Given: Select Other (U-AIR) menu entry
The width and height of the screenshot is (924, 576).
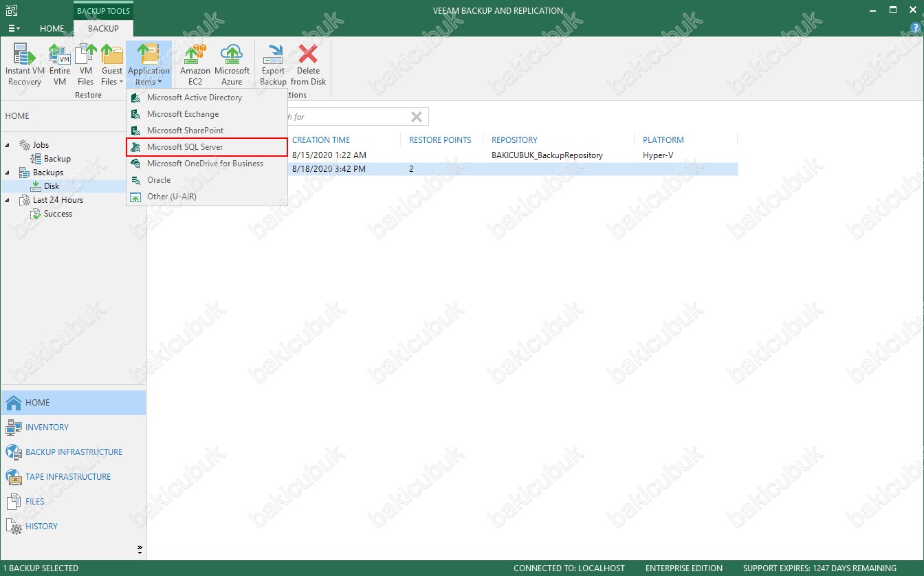Looking at the screenshot, I should tap(206, 197).
